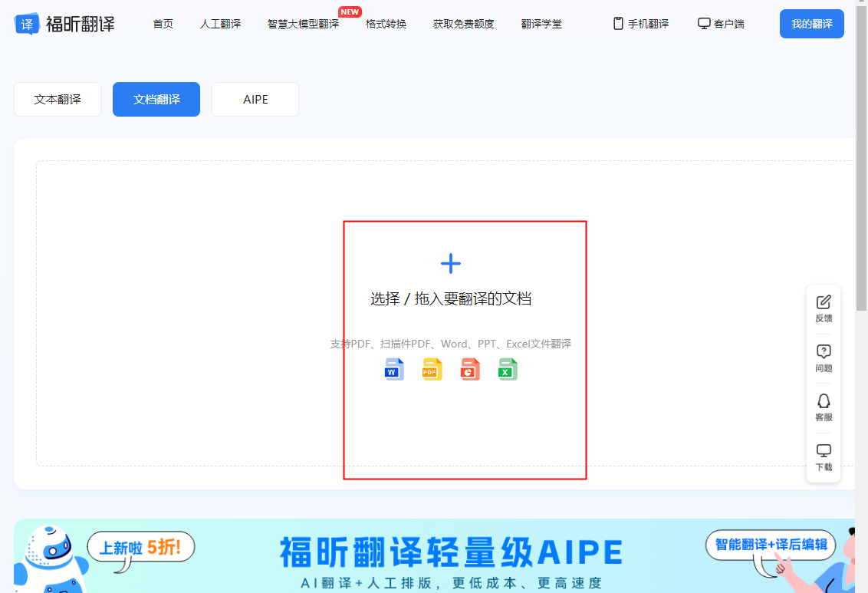Select the PDF file type icon

point(432,369)
